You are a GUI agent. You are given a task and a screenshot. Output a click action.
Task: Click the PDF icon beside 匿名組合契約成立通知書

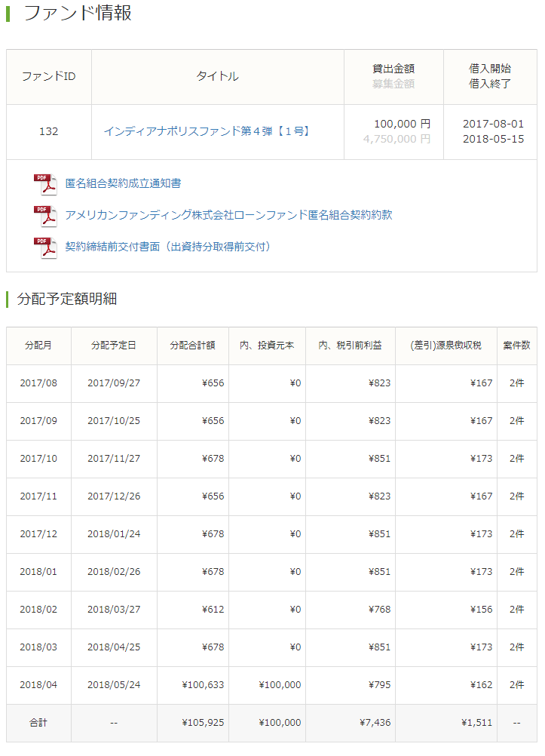(x=45, y=184)
